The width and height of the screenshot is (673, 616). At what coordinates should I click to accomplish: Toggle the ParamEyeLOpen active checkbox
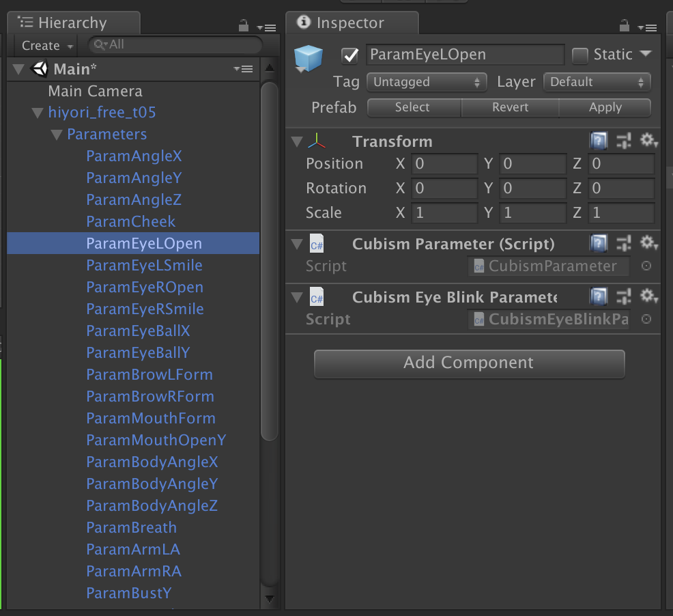coord(350,55)
